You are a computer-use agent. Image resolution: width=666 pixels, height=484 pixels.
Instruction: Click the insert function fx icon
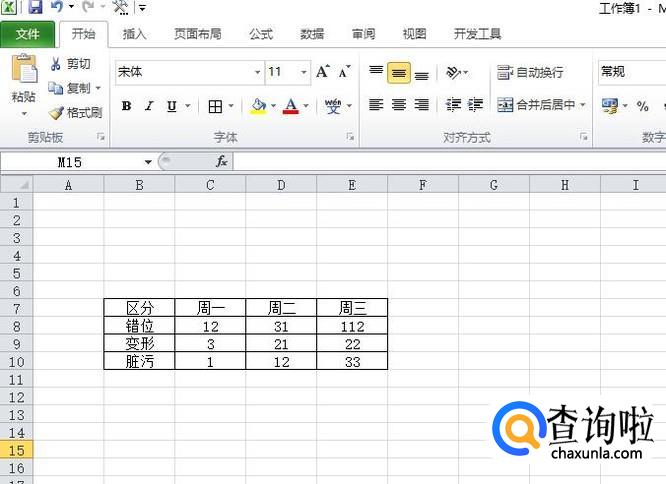pyautogui.click(x=221, y=161)
